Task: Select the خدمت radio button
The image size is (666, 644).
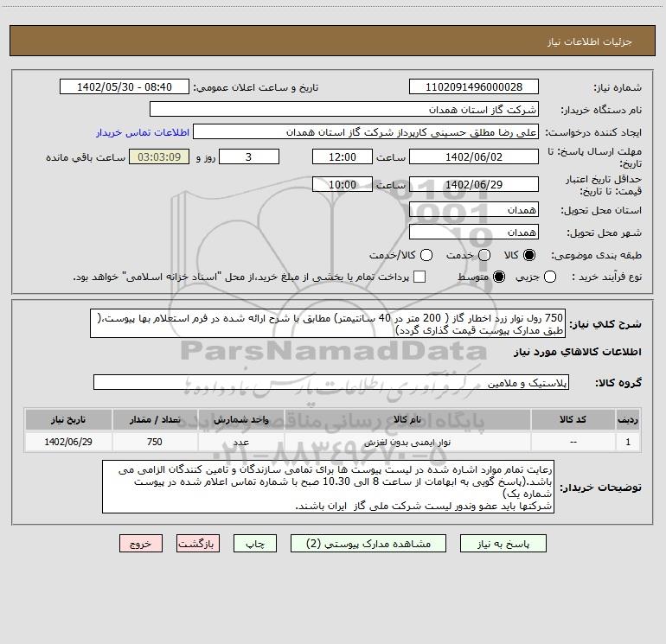Action: point(484,255)
